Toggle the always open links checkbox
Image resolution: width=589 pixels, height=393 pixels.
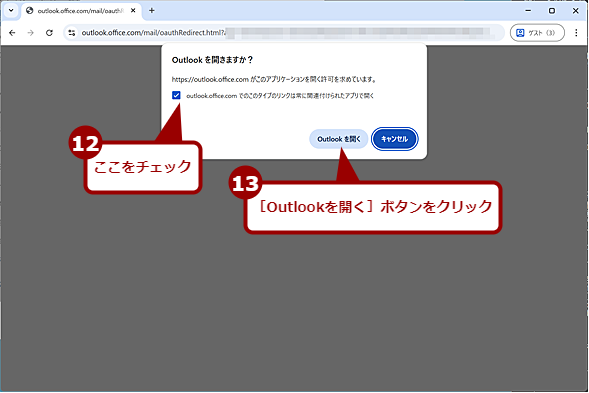[x=176, y=95]
